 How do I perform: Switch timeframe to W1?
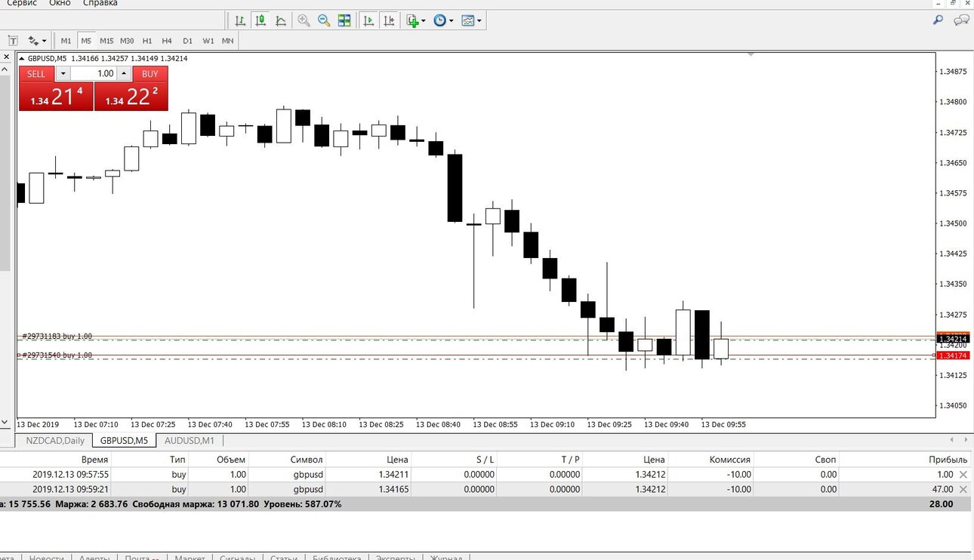(208, 41)
